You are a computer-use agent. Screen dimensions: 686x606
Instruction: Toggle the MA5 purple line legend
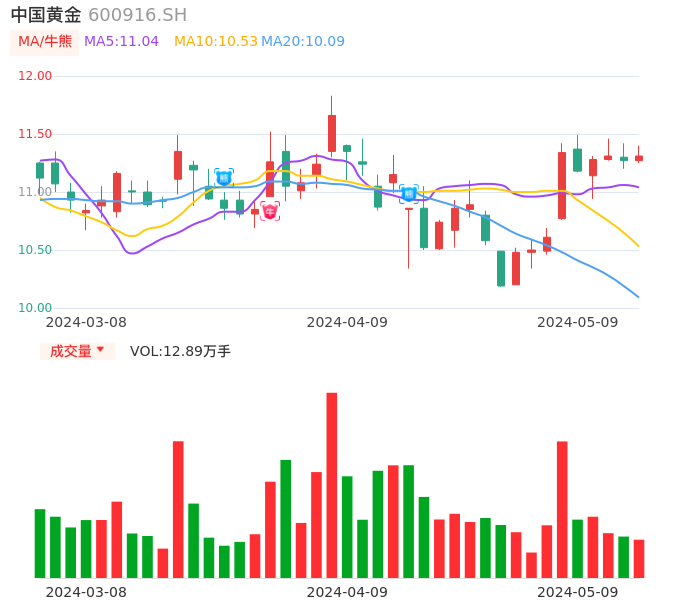coord(121,41)
